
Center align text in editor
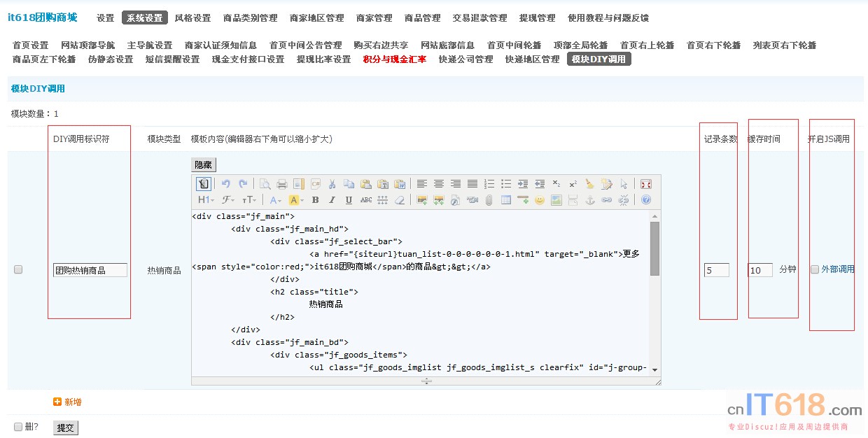click(x=439, y=184)
